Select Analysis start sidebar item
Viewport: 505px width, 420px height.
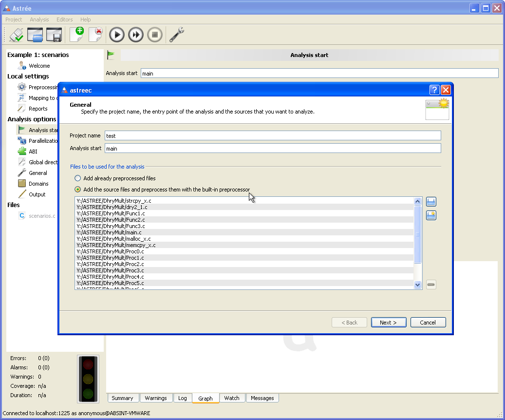37,130
